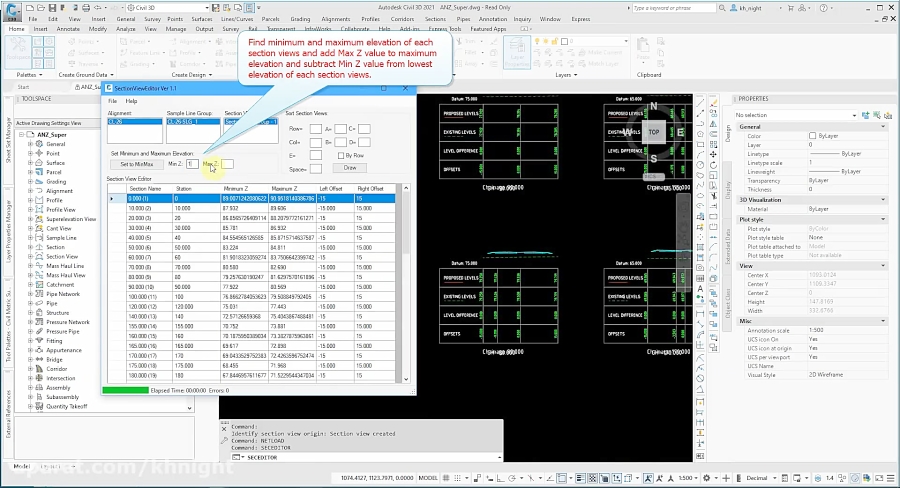Open the Civil 3D workspace dropdown

(168, 8)
